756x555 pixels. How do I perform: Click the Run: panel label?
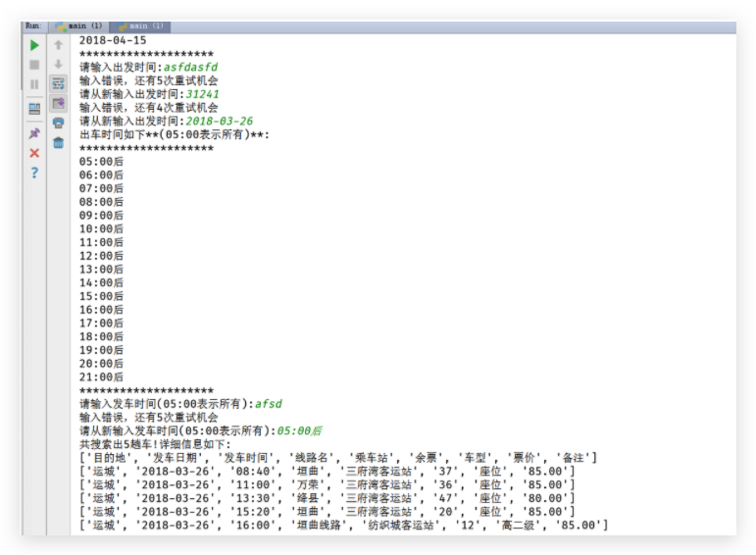click(x=32, y=27)
